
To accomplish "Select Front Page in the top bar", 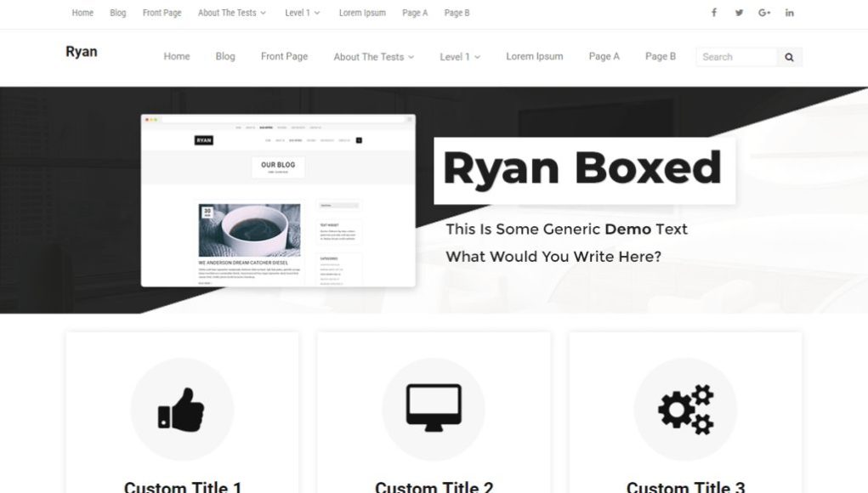I will click(162, 13).
